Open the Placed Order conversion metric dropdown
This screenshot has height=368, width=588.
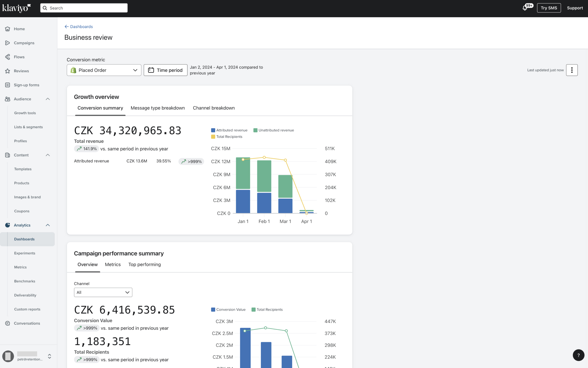click(x=104, y=70)
